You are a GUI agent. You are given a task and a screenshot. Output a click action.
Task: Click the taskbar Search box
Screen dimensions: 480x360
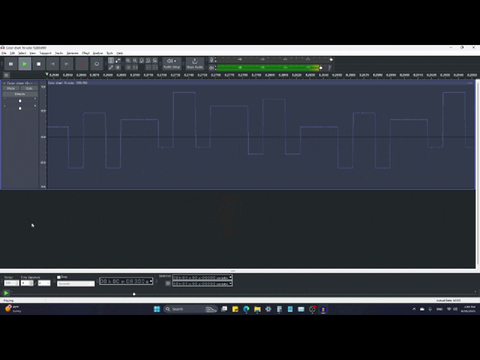coord(190,309)
